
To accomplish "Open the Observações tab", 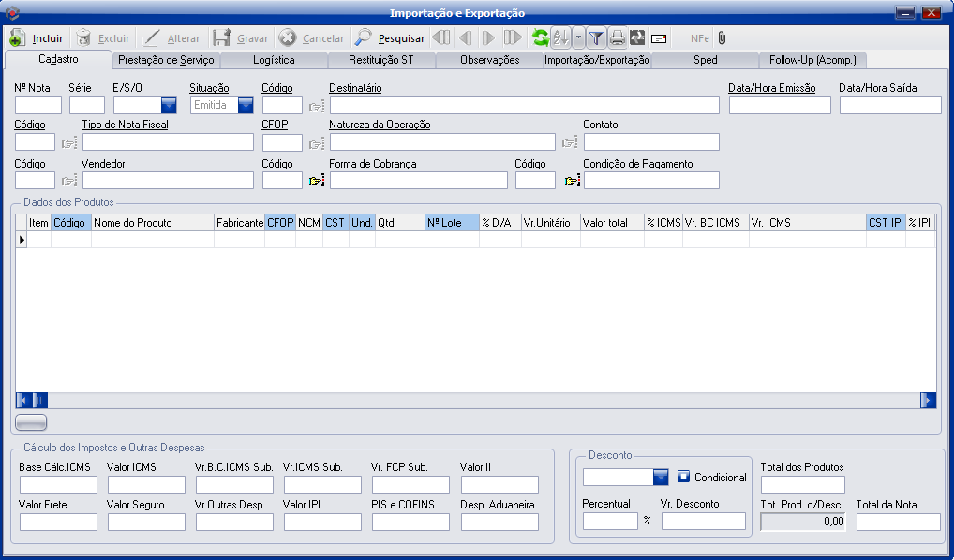I will click(x=489, y=60).
